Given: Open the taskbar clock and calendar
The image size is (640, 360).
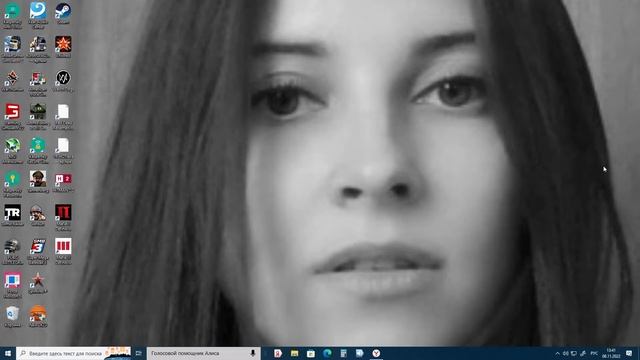Looking at the screenshot, I should pyautogui.click(x=611, y=353).
